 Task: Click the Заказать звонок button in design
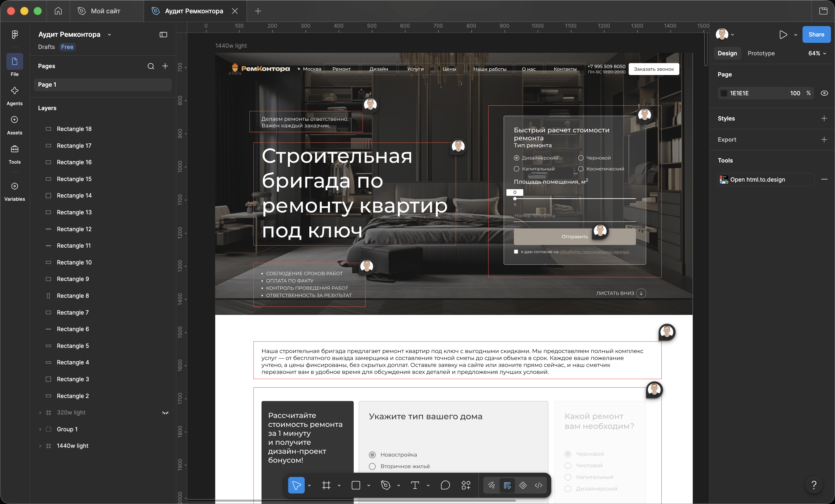coord(654,69)
